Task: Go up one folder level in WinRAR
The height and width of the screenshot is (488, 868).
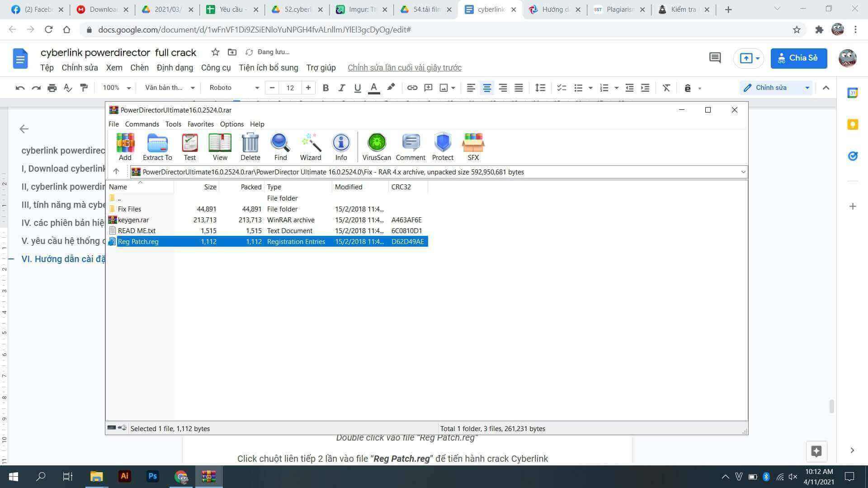Action: tap(116, 171)
